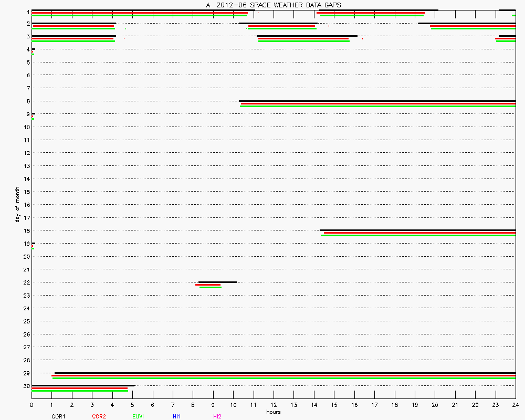Click the green EUVI bar on day 18
Screen dimensions: 525x420
tap(418, 235)
